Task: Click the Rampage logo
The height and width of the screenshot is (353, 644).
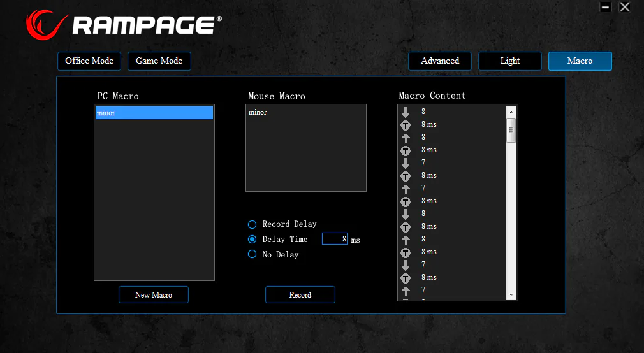Action: click(x=124, y=25)
